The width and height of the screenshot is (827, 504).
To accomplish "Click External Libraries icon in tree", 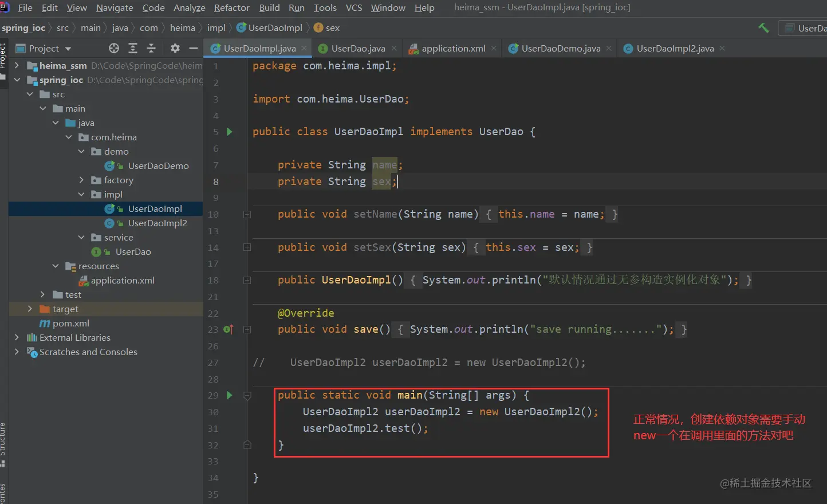I will [32, 338].
